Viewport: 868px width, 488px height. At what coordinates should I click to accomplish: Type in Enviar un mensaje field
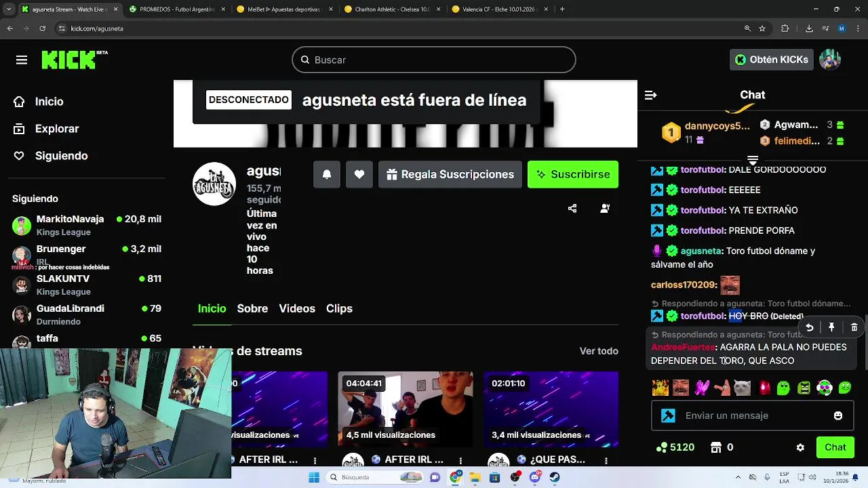click(x=754, y=415)
